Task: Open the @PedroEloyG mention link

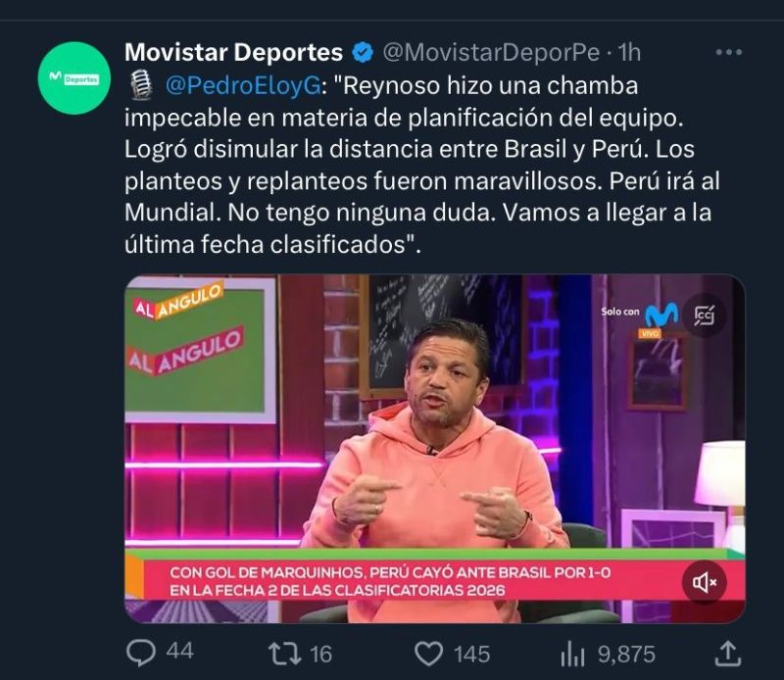Action: pos(243,86)
